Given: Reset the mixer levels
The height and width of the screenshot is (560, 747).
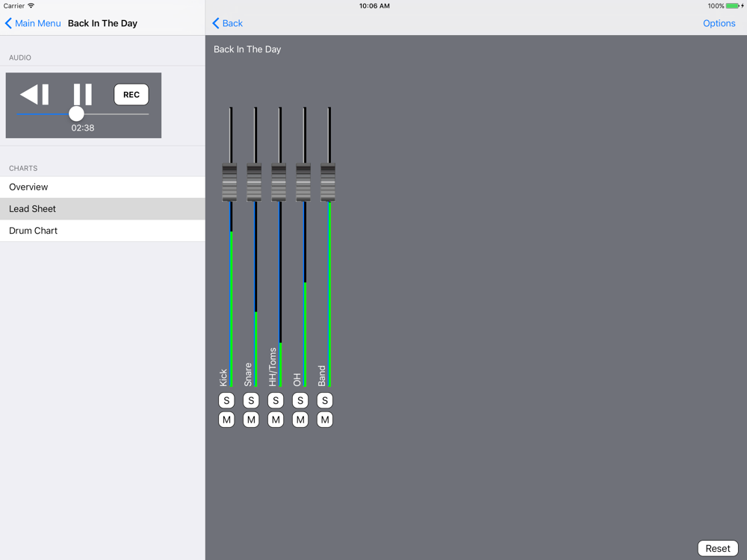Looking at the screenshot, I should [717, 548].
